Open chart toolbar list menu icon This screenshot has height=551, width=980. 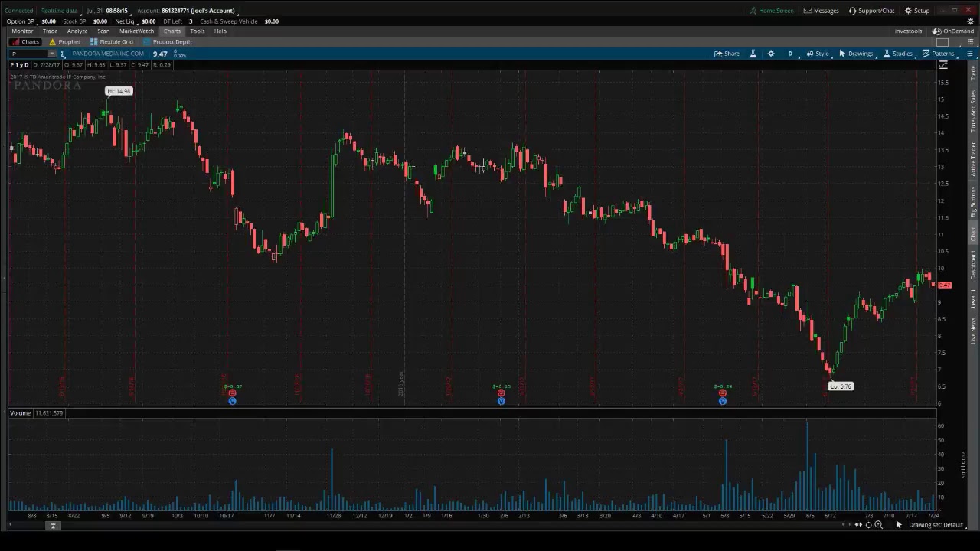(970, 54)
